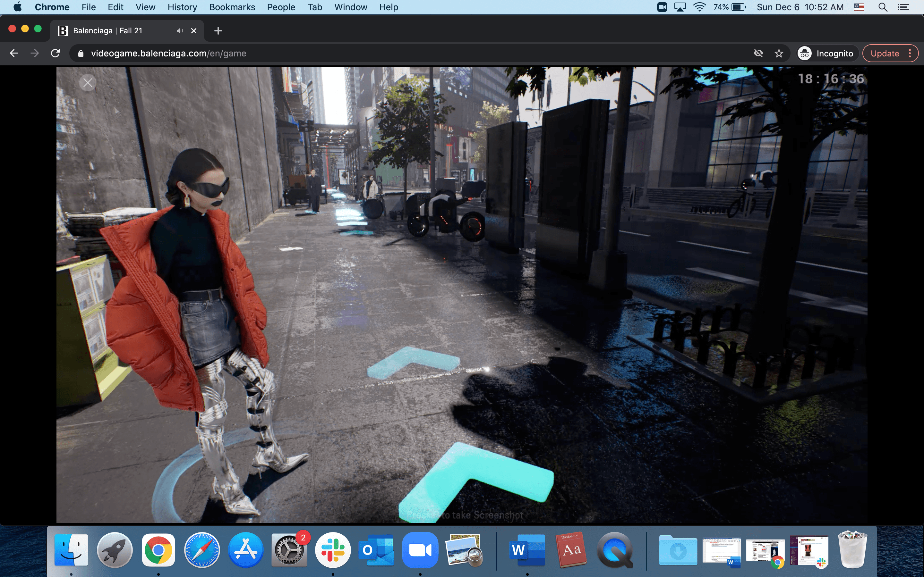Open Notification Center list icon
The height and width of the screenshot is (577, 924).
point(903,7)
